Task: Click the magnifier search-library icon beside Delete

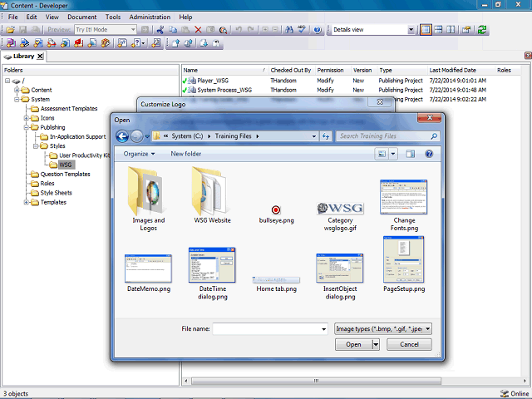Action: click(223, 30)
